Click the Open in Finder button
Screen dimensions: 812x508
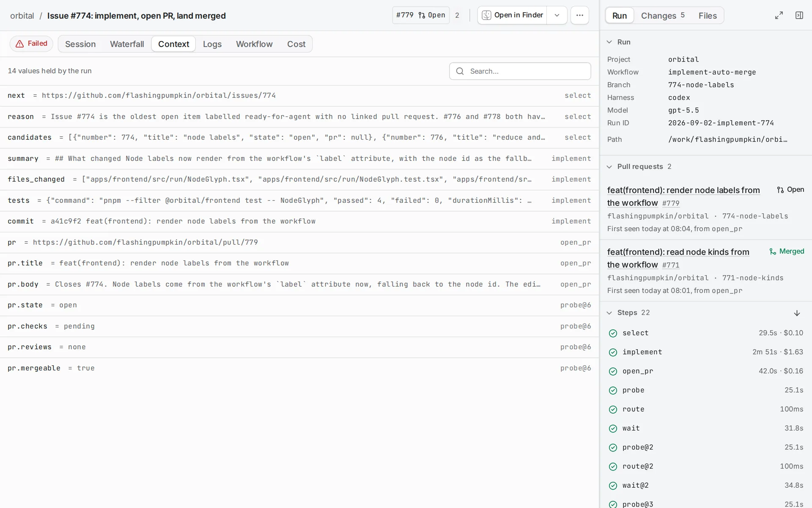coord(512,15)
